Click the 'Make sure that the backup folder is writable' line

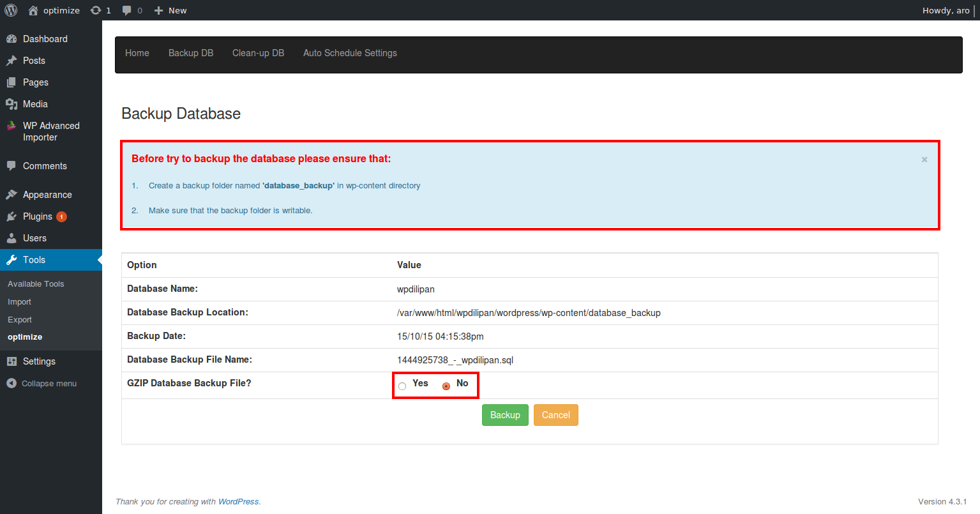click(230, 211)
